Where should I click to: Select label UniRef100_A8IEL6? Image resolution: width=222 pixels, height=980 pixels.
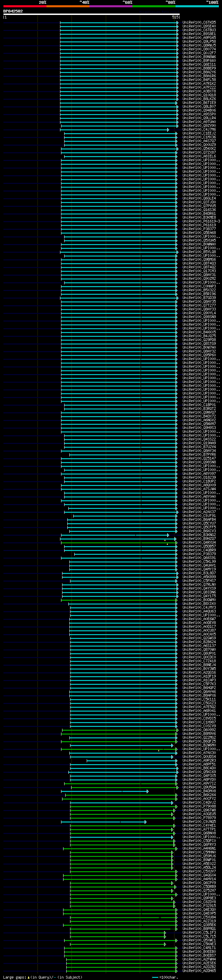click(199, 156)
